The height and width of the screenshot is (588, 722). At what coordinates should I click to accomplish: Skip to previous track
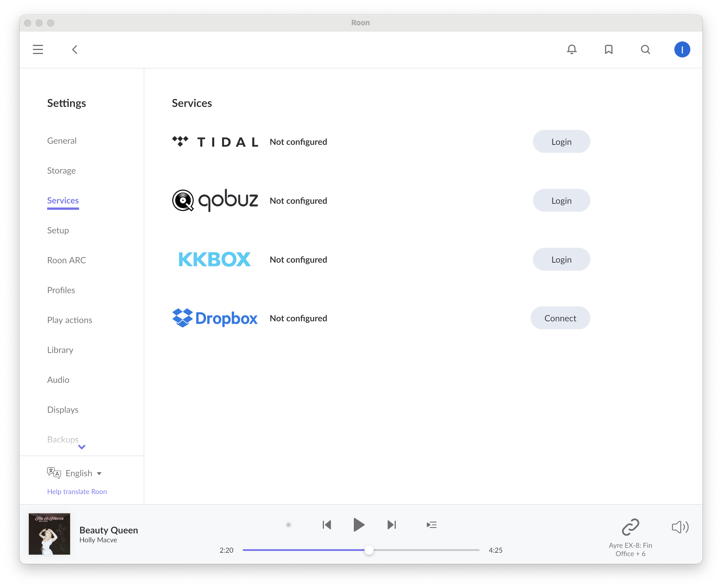pyautogui.click(x=327, y=525)
